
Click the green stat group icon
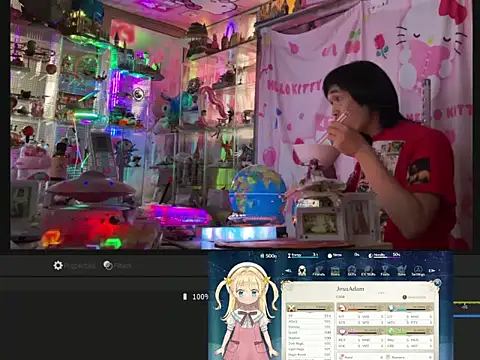click(391, 331)
